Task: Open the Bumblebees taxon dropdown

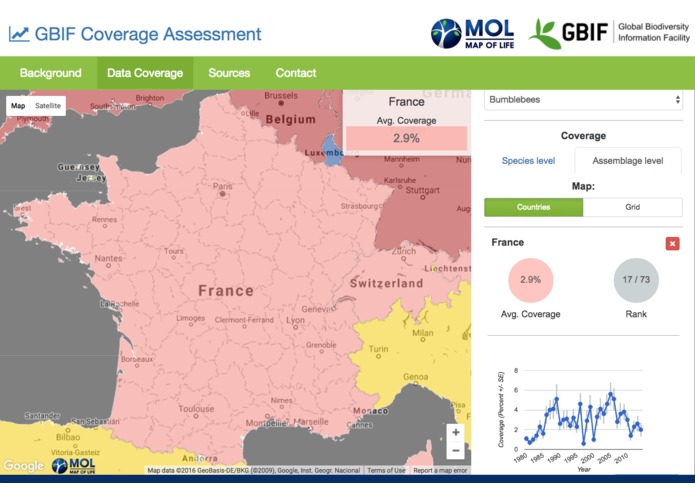Action: coord(583,100)
